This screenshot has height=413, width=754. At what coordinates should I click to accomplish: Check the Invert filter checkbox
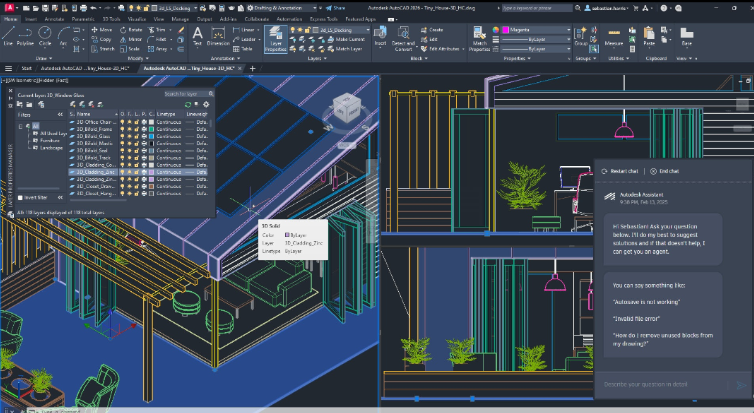tap(20, 198)
